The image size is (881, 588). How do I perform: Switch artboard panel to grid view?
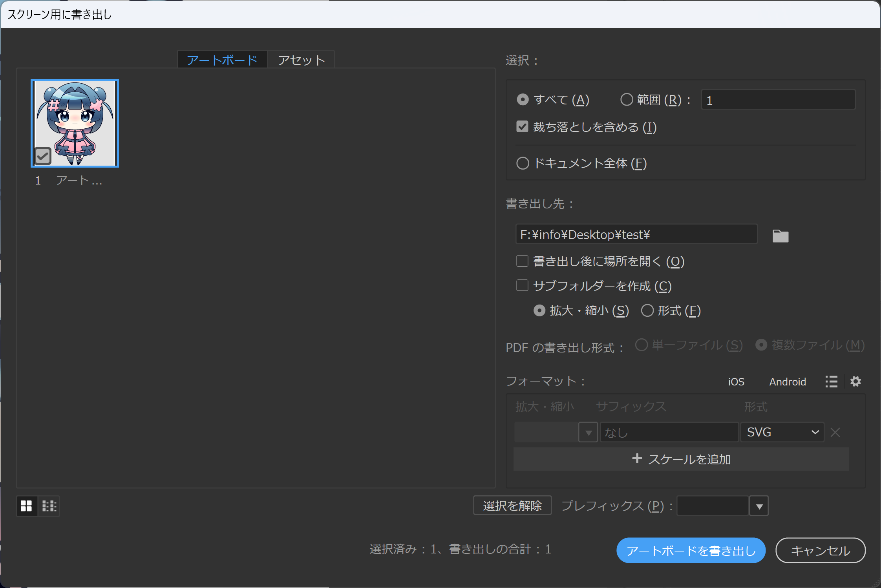(x=27, y=506)
